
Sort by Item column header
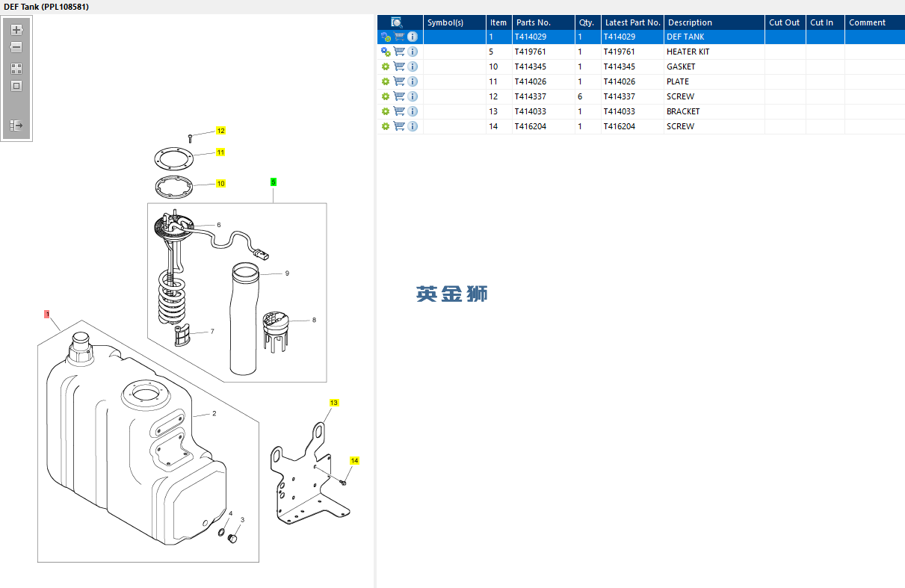[498, 22]
